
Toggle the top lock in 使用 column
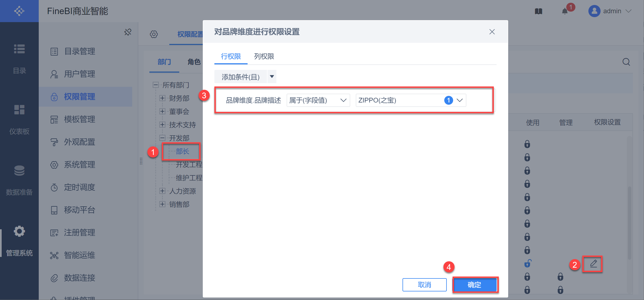tap(527, 144)
